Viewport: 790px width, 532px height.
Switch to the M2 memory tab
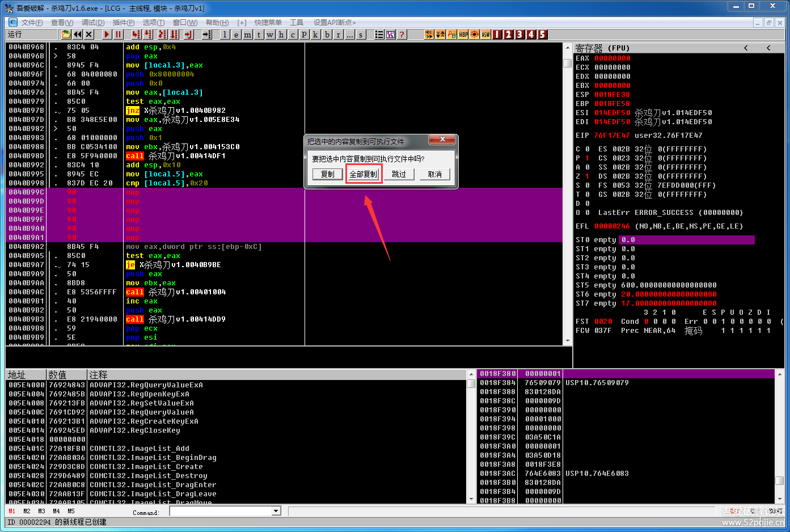click(x=27, y=511)
